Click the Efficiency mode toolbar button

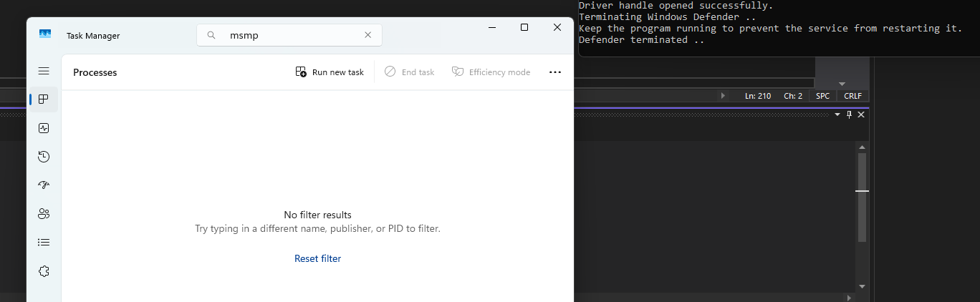491,72
